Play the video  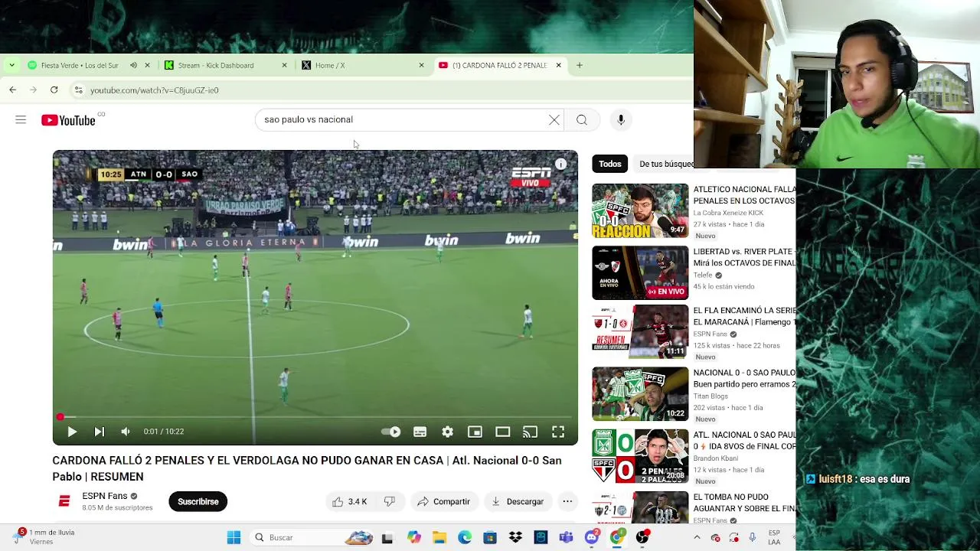coord(72,432)
